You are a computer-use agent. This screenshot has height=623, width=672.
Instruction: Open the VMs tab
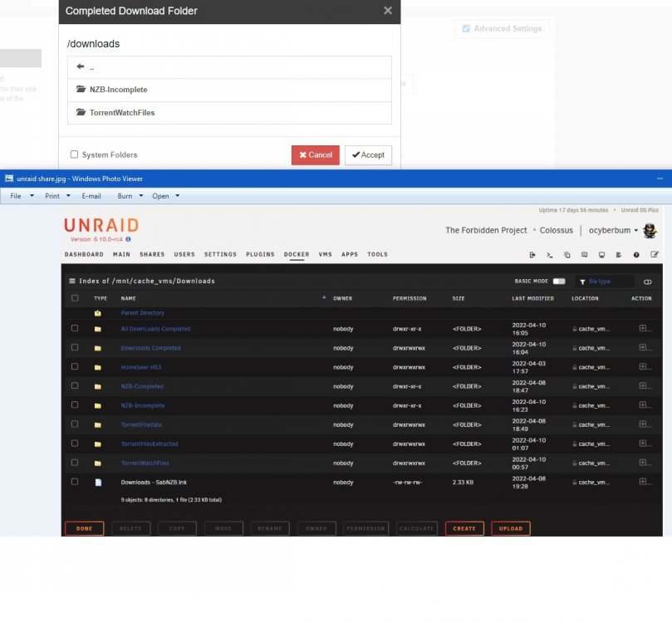pyautogui.click(x=326, y=254)
